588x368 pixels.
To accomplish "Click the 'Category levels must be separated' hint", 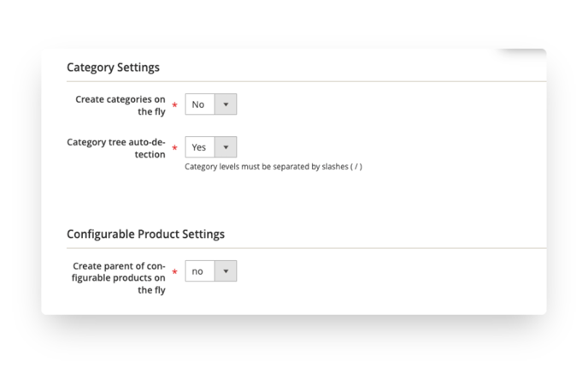I will (273, 167).
